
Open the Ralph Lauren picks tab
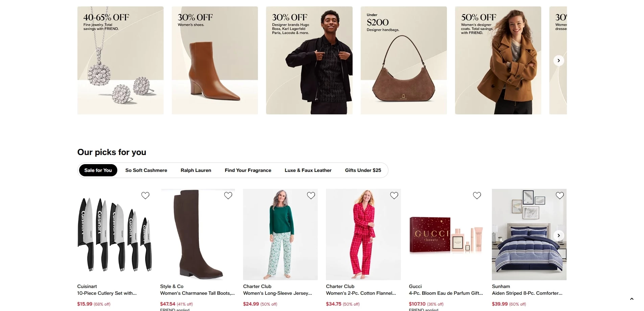tap(196, 170)
